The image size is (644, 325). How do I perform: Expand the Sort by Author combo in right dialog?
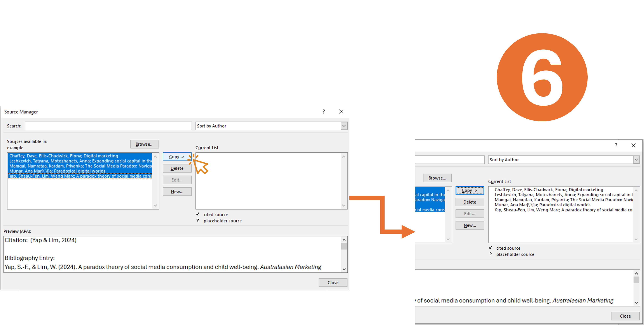[x=636, y=160]
